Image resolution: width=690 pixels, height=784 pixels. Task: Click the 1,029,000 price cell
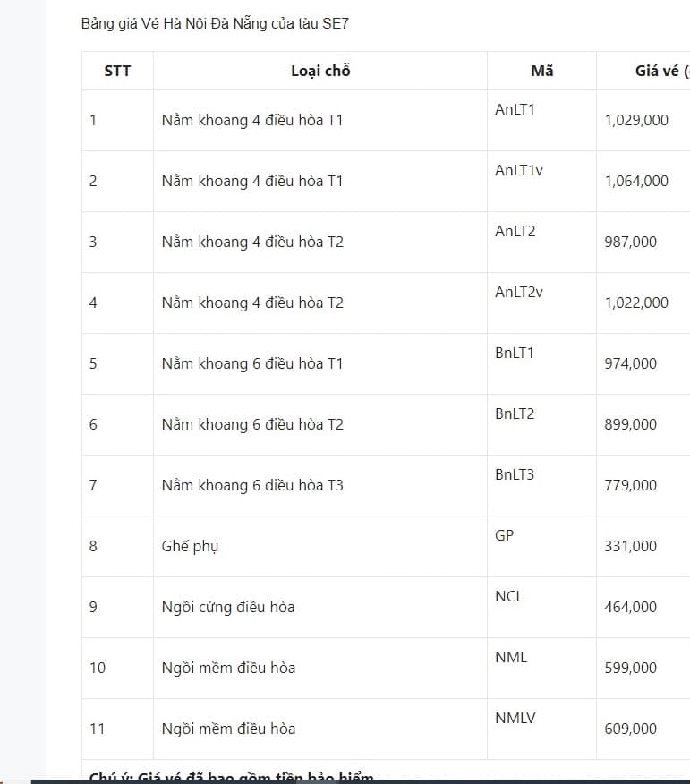(x=636, y=120)
